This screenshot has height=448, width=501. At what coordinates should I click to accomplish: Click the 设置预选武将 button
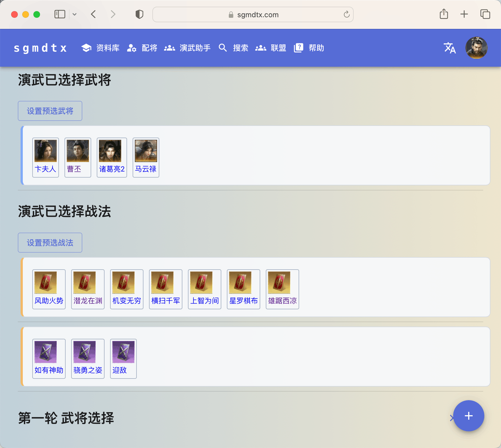click(x=50, y=111)
